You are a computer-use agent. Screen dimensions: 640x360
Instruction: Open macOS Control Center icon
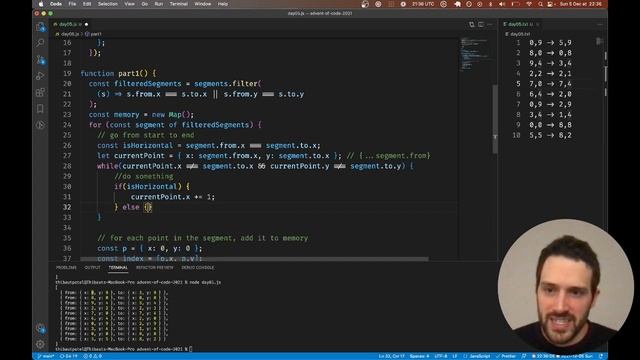point(550,4)
